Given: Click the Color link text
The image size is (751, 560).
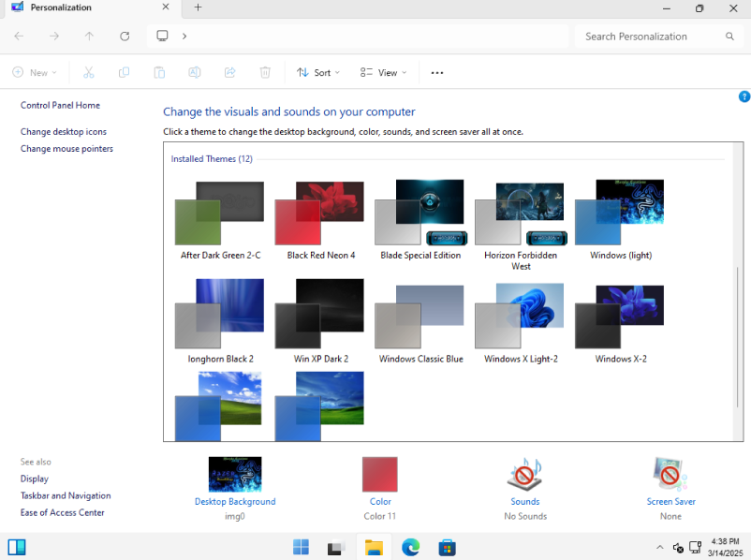Looking at the screenshot, I should 380,502.
